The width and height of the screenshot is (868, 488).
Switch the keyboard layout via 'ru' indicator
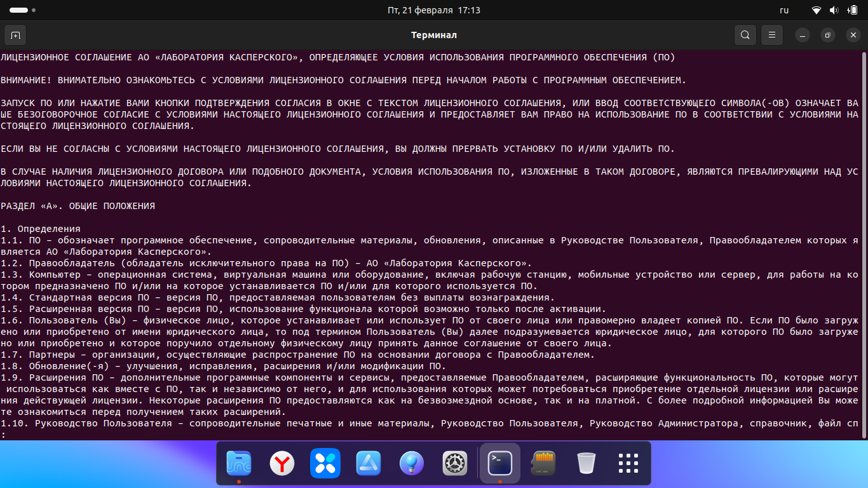(x=784, y=10)
